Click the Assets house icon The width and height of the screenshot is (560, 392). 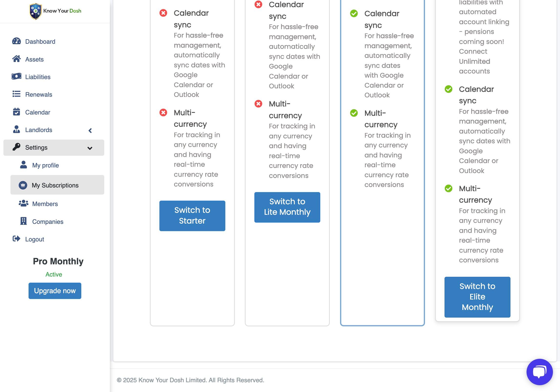16,59
